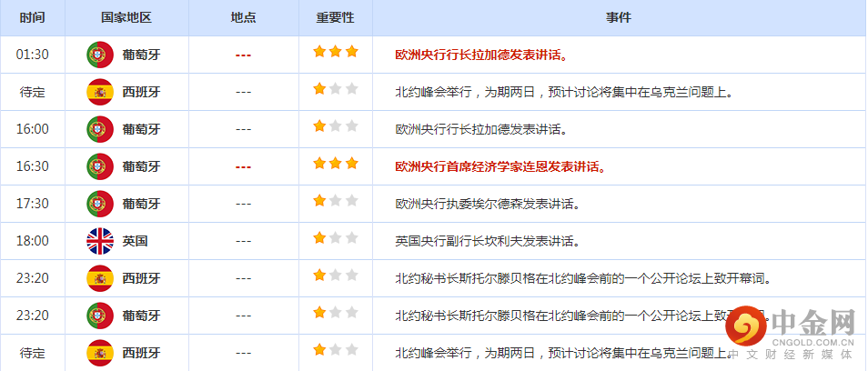Image resolution: width=868 pixels, height=371 pixels.
Task: Click the star rating in the 17:30 row
Action: [336, 201]
